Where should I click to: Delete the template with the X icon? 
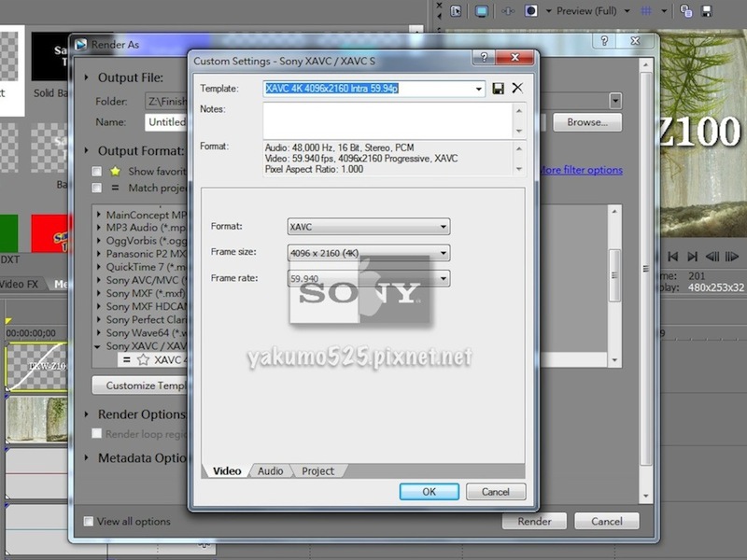[517, 88]
